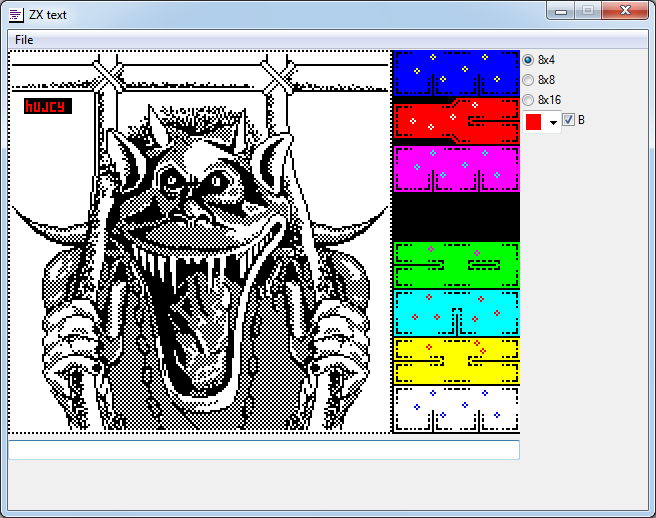Open the File menu
The height and width of the screenshot is (518, 656).
click(24, 40)
